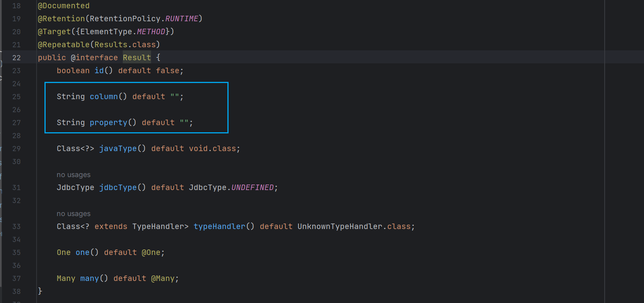644x303 pixels.
Task: Click the many() method name
Action: tap(90, 278)
